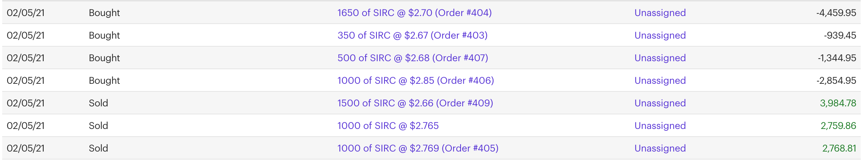Open the 1000 of SIRC @ $2.765 link
This screenshot has width=868, height=161.
(x=388, y=126)
